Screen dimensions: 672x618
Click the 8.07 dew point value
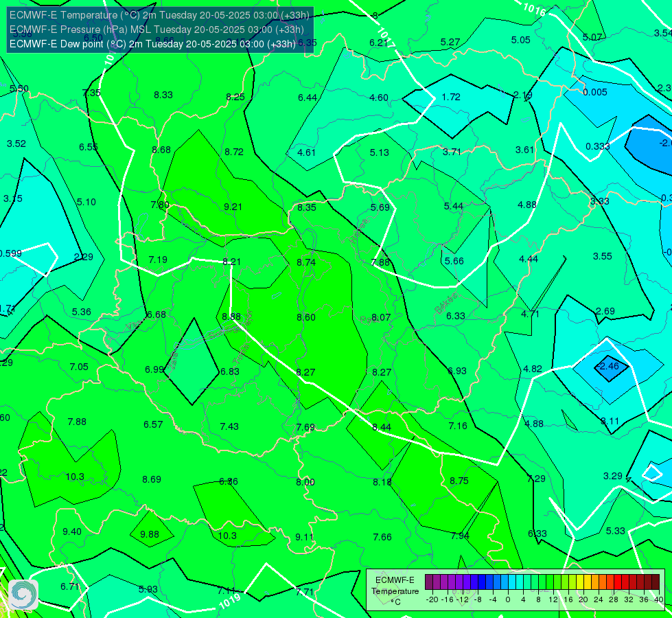click(x=381, y=317)
